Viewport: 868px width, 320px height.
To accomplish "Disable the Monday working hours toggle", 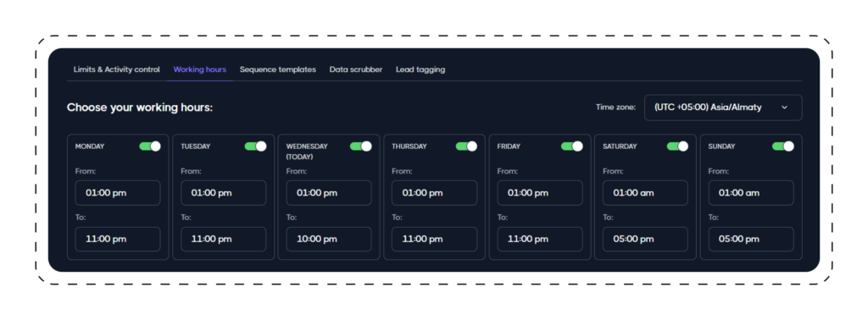I will 150,146.
